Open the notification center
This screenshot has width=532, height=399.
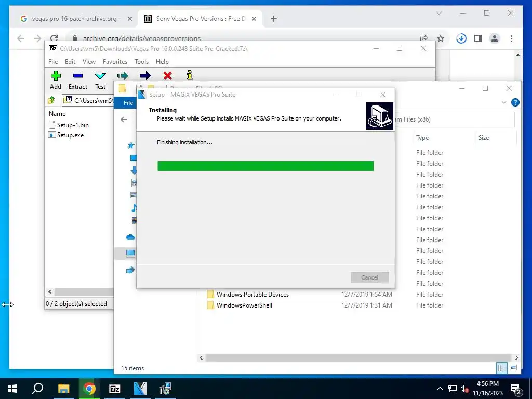516,389
